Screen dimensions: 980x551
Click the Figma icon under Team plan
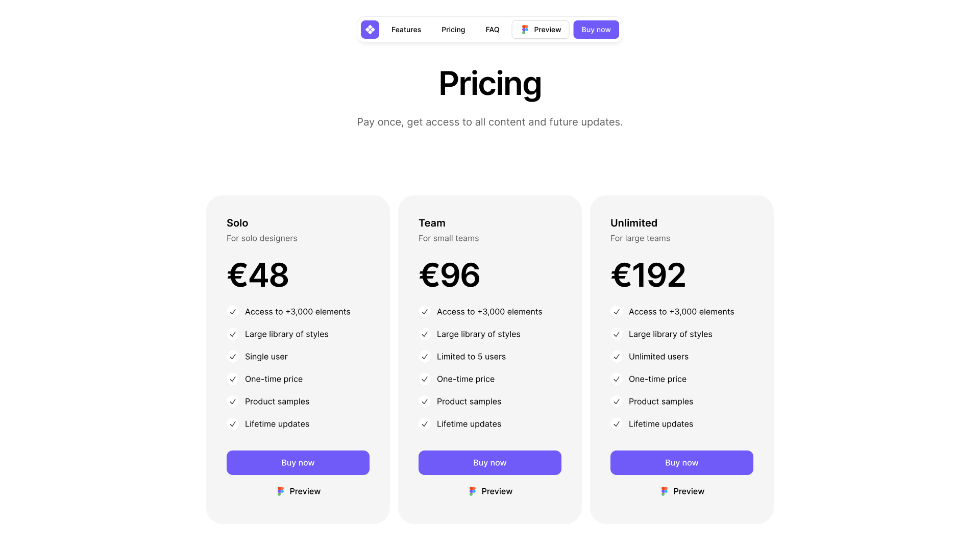point(472,491)
